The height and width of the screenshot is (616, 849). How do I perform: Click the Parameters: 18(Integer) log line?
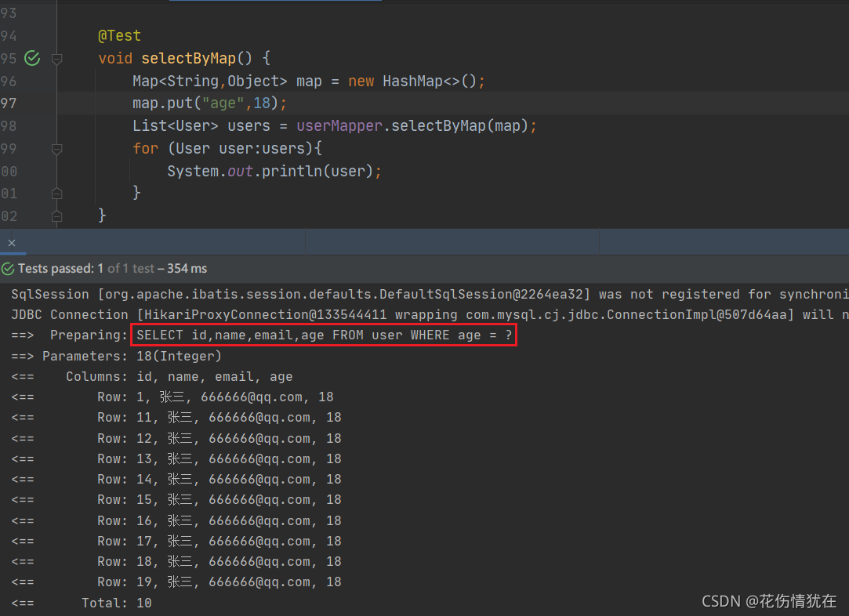[116, 356]
